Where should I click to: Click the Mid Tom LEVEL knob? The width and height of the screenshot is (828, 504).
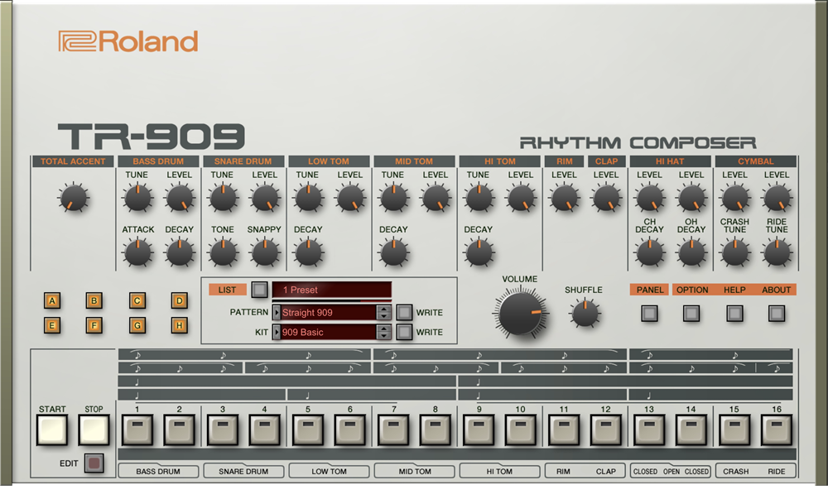tap(436, 199)
